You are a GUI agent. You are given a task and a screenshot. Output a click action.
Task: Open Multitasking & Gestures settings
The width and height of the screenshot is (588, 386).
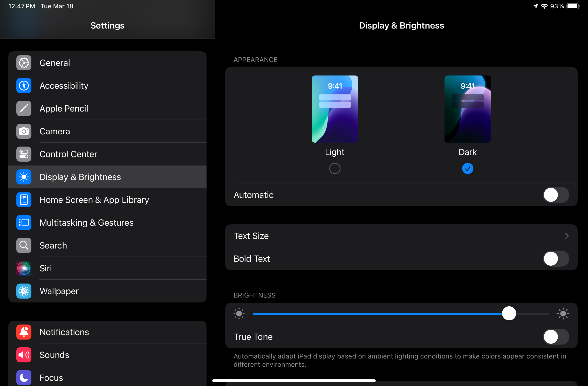click(x=87, y=223)
